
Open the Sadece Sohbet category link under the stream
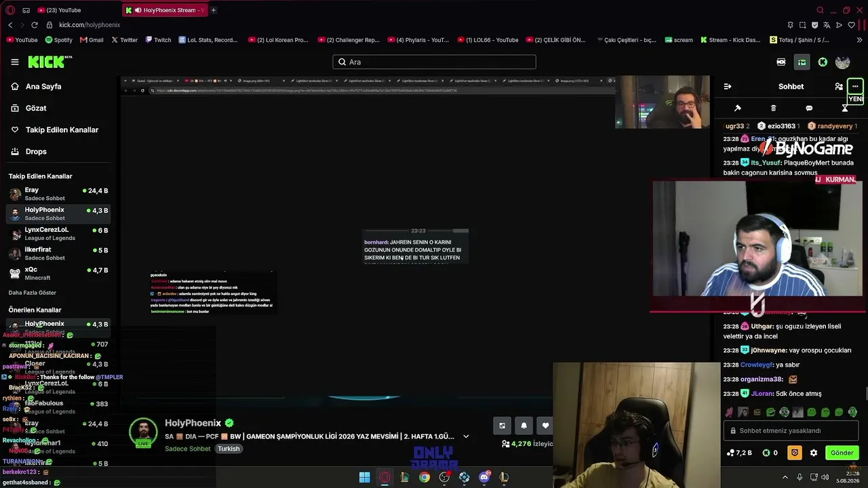tap(188, 449)
